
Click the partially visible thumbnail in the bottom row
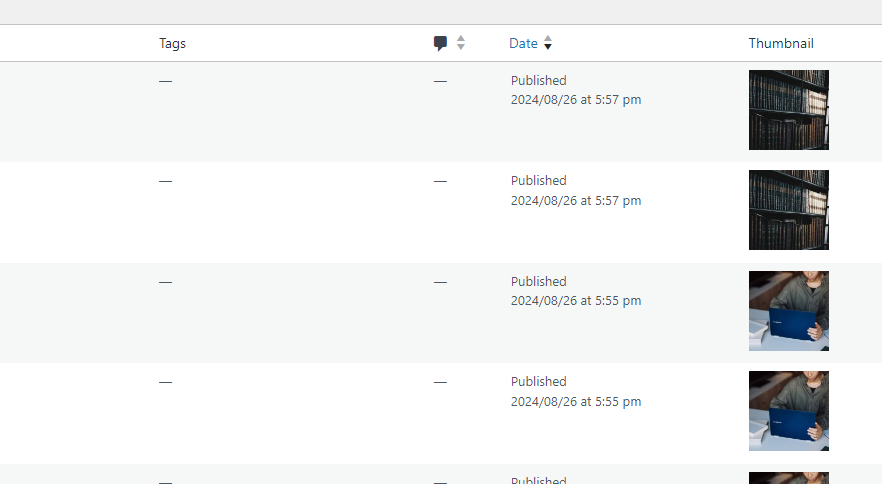coord(788,478)
